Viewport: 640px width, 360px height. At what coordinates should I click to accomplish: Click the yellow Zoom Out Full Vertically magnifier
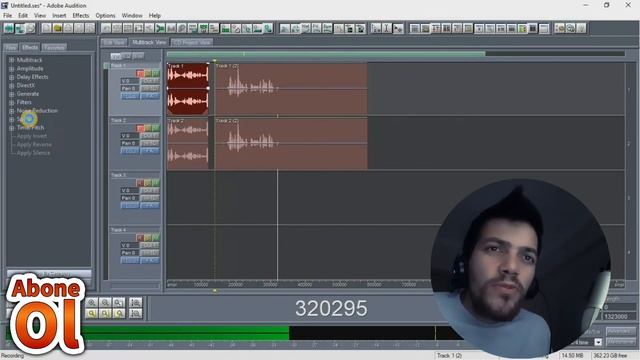pyautogui.click(x=119, y=313)
